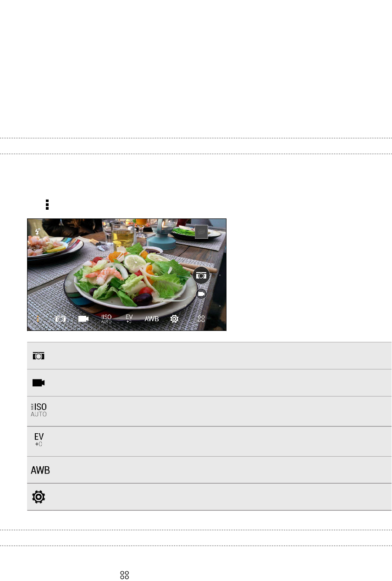The width and height of the screenshot is (392, 581).
Task: Click four-circle mode icon at page bottom
Action: (124, 575)
